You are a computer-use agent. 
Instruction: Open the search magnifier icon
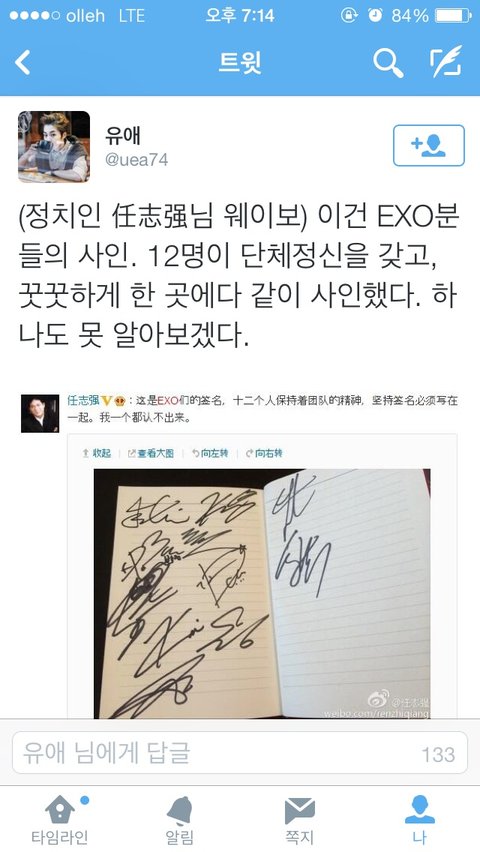point(388,63)
